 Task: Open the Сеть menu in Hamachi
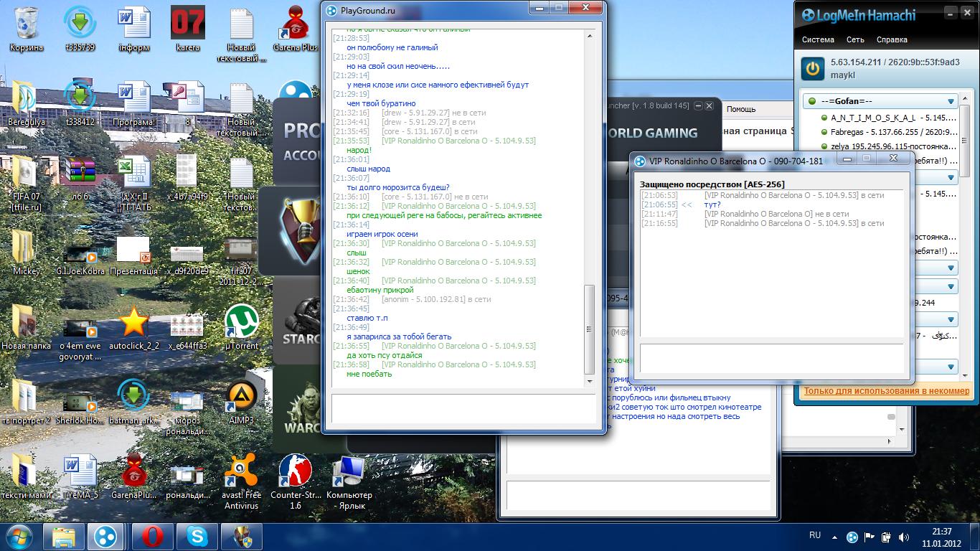855,39
